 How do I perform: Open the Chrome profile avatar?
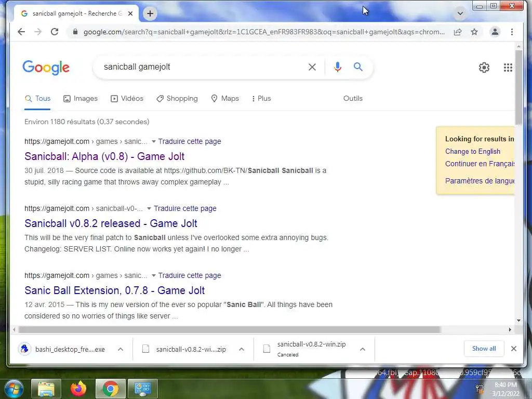[495, 32]
